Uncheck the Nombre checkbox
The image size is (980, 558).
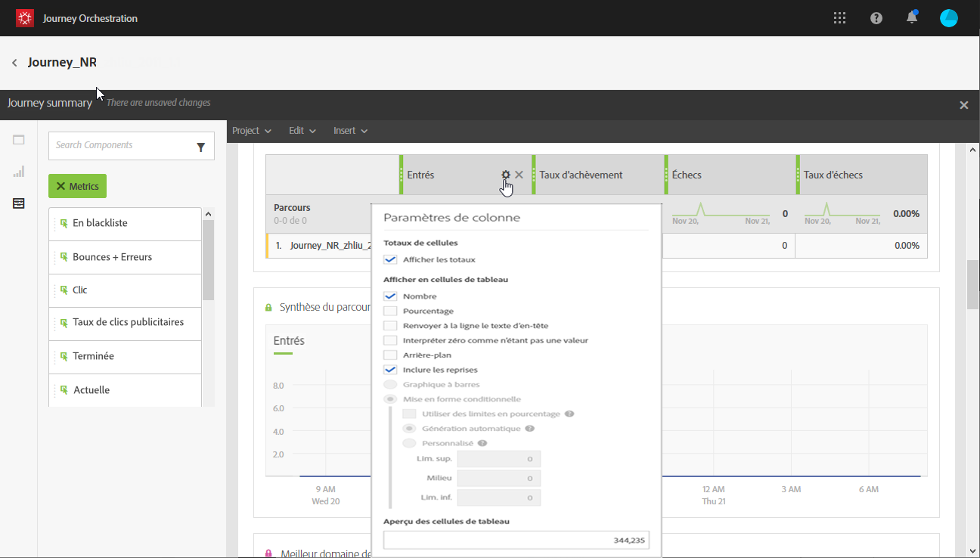tap(390, 296)
